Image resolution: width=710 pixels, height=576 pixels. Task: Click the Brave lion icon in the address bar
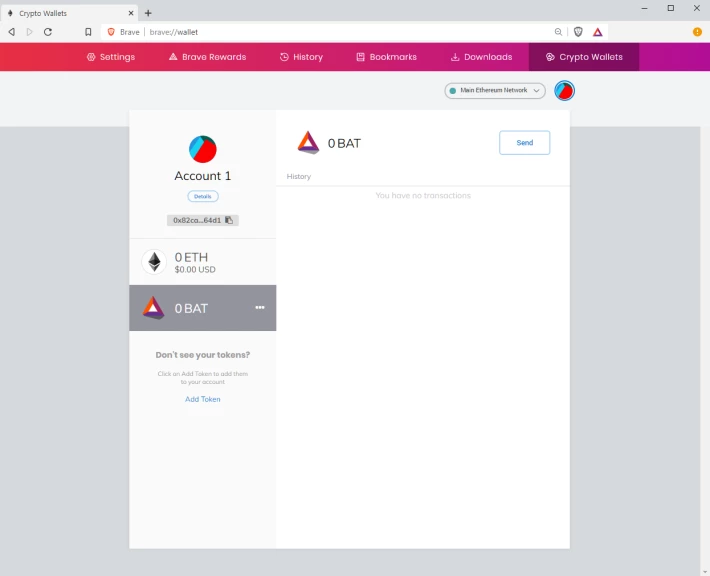pyautogui.click(x=111, y=32)
